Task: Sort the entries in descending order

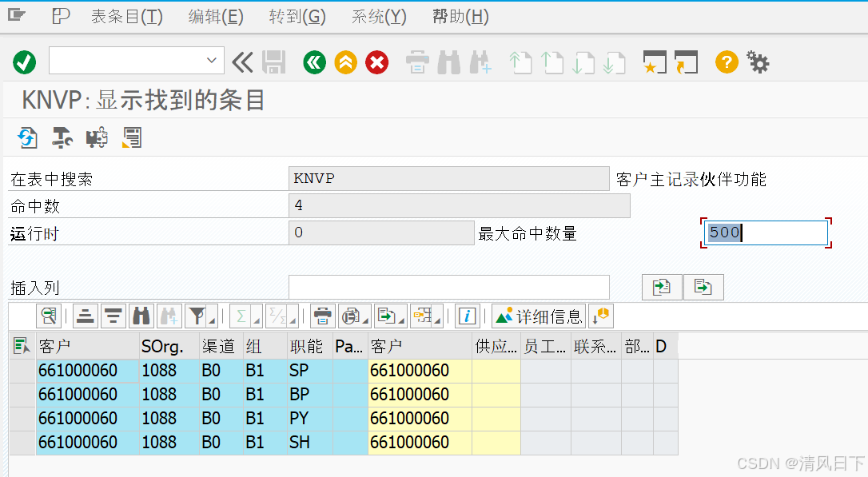Action: click(x=113, y=316)
